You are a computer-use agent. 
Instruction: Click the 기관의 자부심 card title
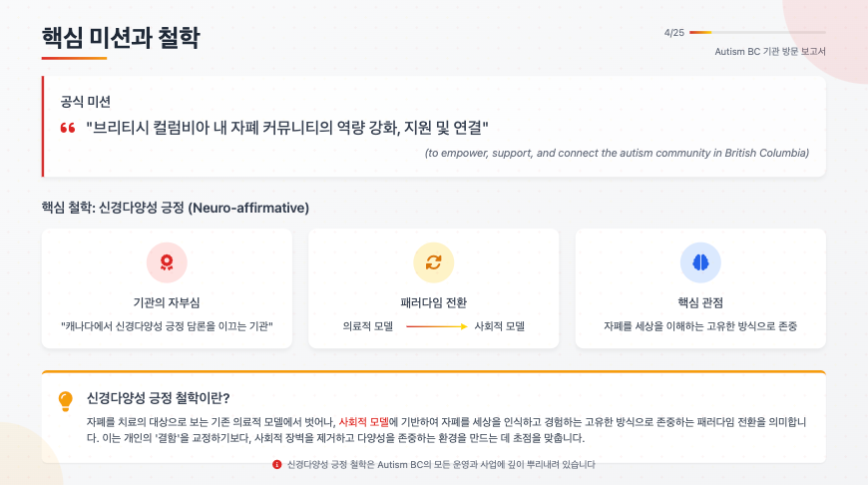coord(167,302)
